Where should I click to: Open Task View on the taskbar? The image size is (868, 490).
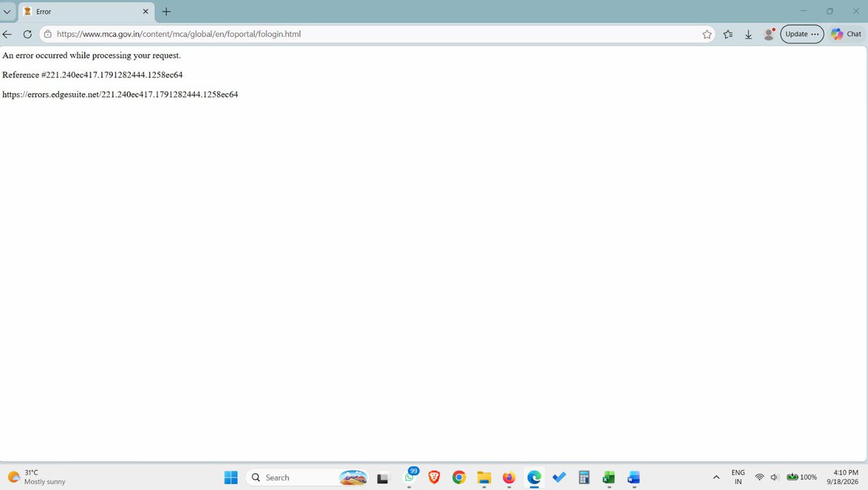pos(383,477)
